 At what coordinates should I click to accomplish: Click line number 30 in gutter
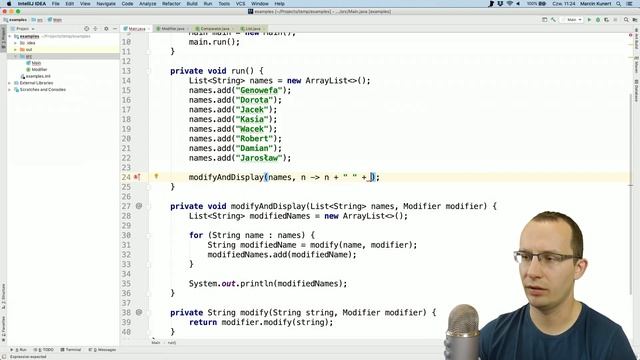click(x=126, y=235)
